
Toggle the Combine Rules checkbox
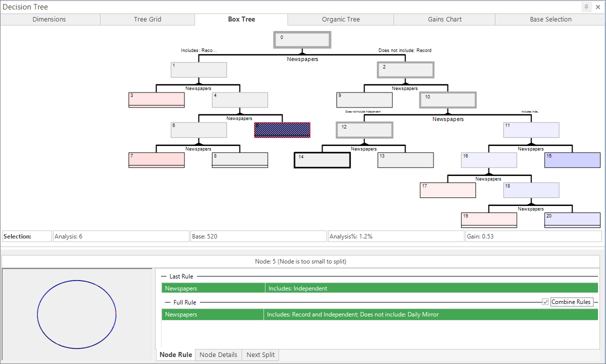545,302
